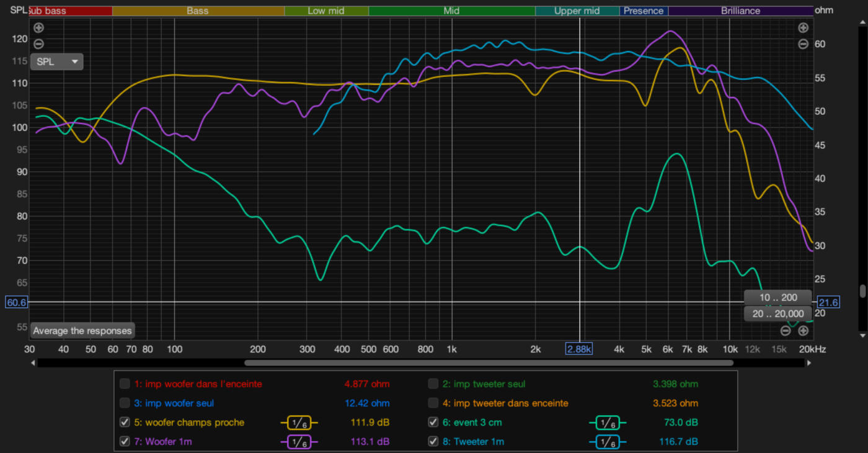
Task: Hide the event 3 cm trace
Action: coord(433,423)
